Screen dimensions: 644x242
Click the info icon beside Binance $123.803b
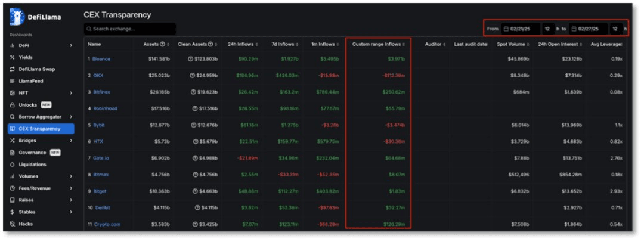coord(191,59)
